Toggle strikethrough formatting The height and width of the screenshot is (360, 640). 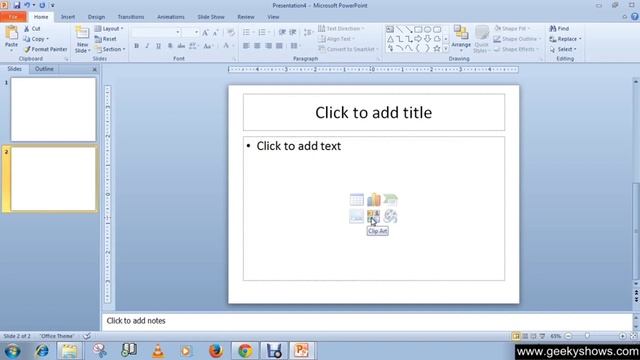(181, 46)
